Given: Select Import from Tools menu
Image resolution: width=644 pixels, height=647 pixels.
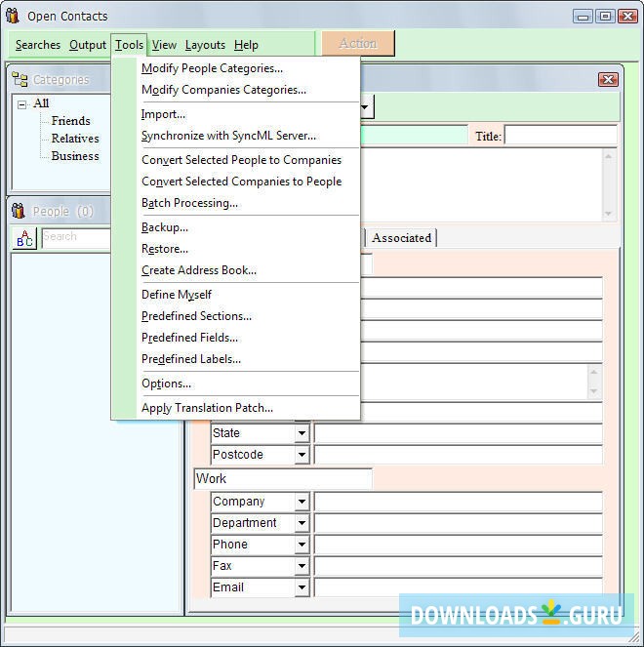Looking at the screenshot, I should pyautogui.click(x=248, y=114).
